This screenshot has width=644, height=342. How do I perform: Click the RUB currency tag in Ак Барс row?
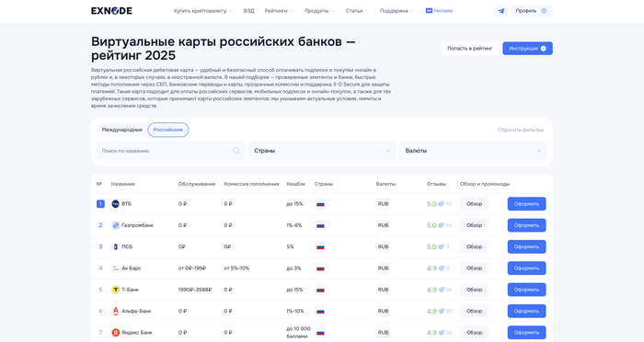coord(384,268)
